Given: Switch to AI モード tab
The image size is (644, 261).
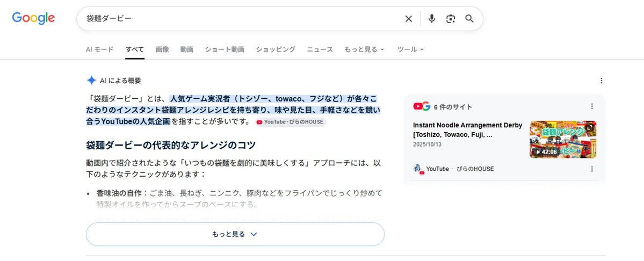Looking at the screenshot, I should pyautogui.click(x=100, y=49).
